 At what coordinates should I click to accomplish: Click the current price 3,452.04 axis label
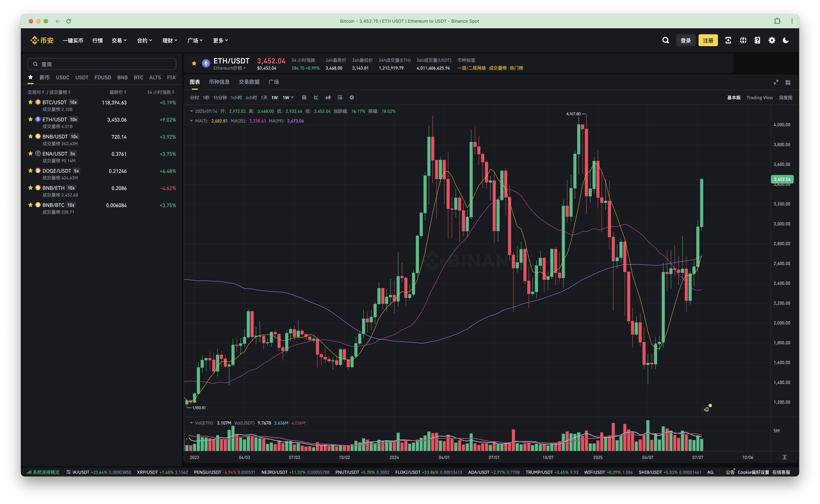tap(782, 179)
